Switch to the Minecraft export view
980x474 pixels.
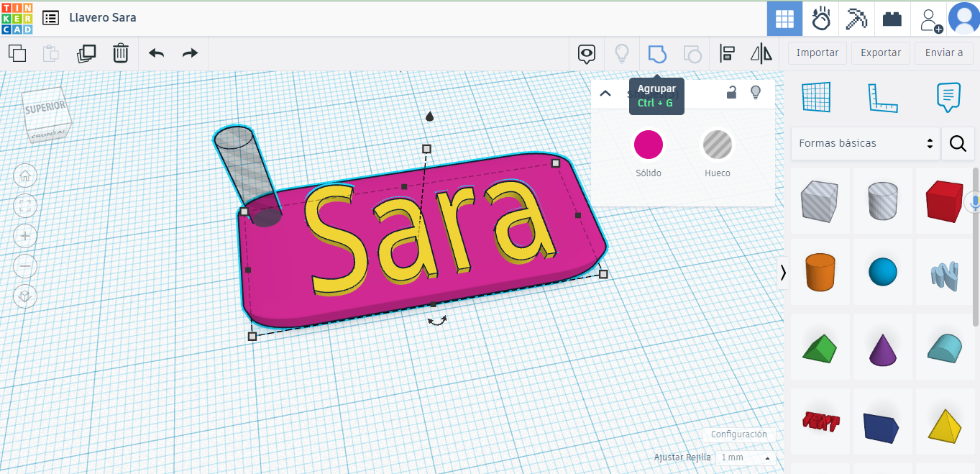856,19
